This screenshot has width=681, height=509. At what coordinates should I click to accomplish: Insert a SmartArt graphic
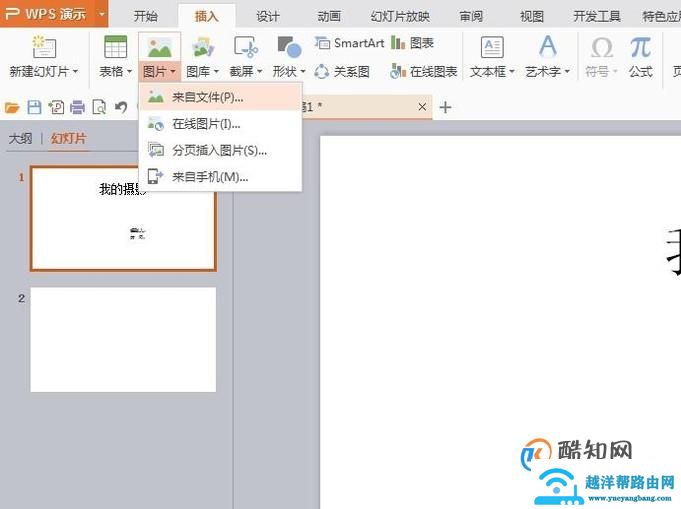click(349, 43)
